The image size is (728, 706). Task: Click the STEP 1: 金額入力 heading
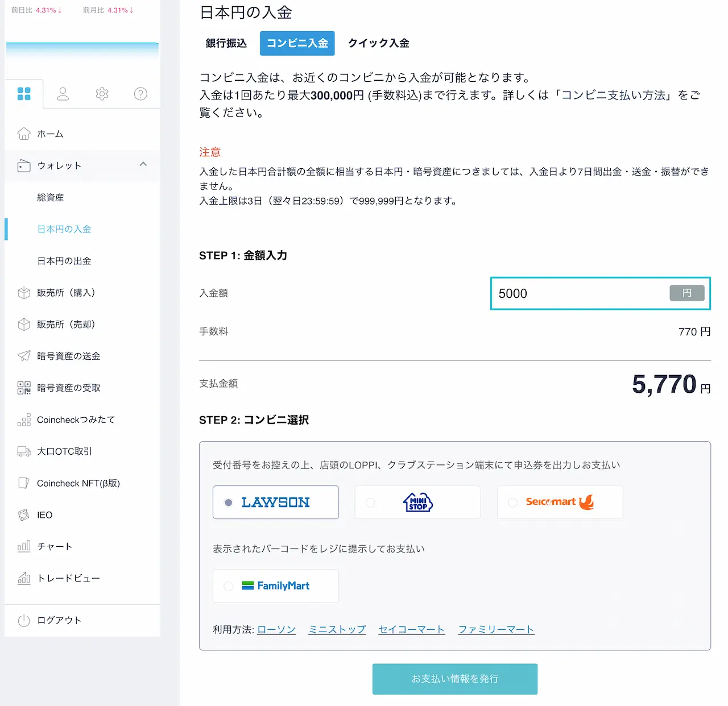tap(243, 255)
